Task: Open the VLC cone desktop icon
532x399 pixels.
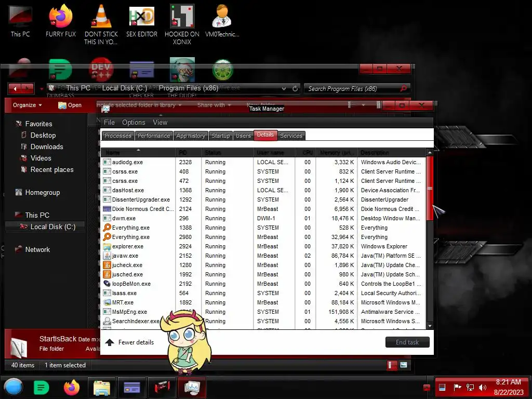Action: click(x=101, y=24)
